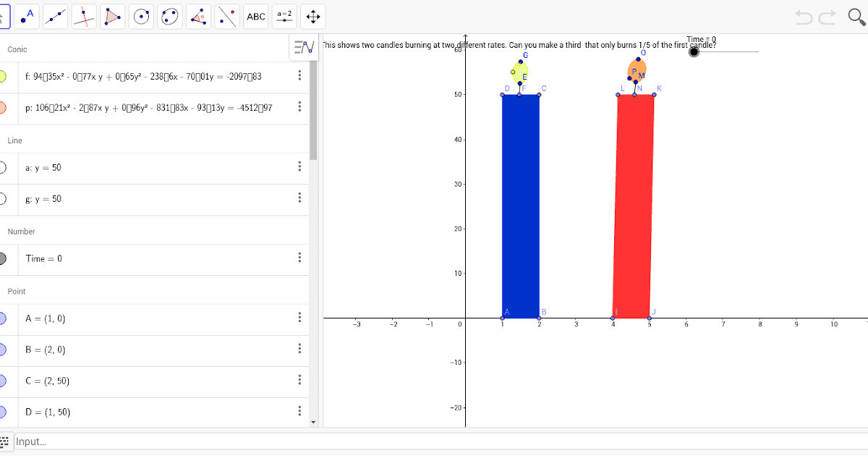This screenshot has width=868, height=456.
Task: Redo the last action
Action: point(827,17)
